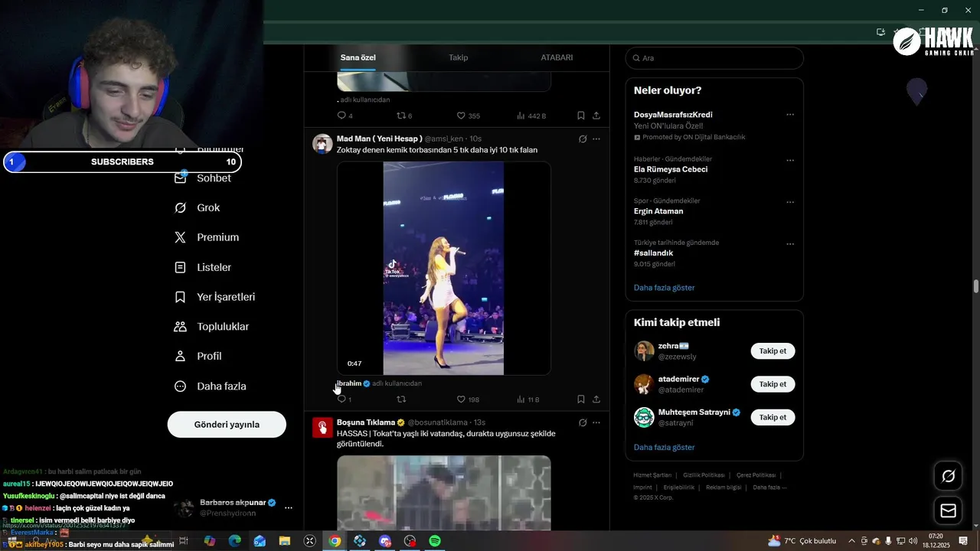The width and height of the screenshot is (980, 551).
Task: Open account menu dots beside Barbaros akpunar
Action: point(289,507)
